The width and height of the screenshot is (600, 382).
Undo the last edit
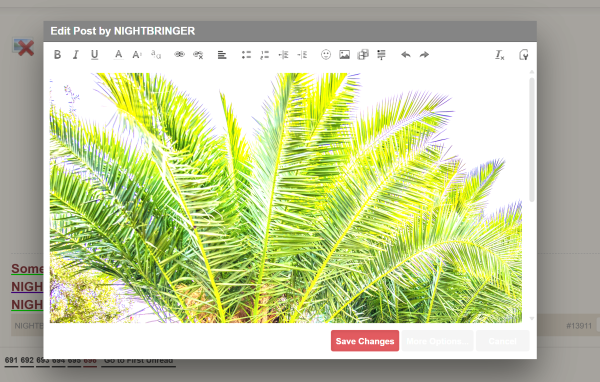[x=406, y=55]
